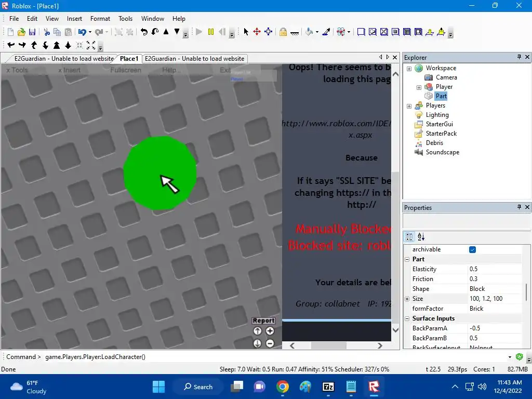Select the paint bucket Fill tool

click(x=309, y=32)
